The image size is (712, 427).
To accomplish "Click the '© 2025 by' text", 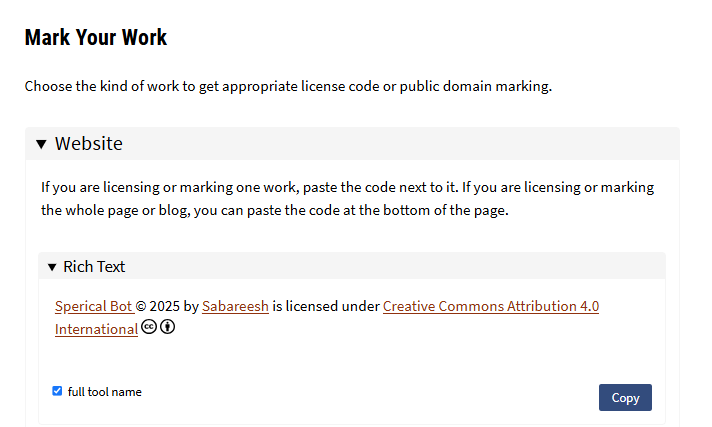I will click(x=168, y=306).
